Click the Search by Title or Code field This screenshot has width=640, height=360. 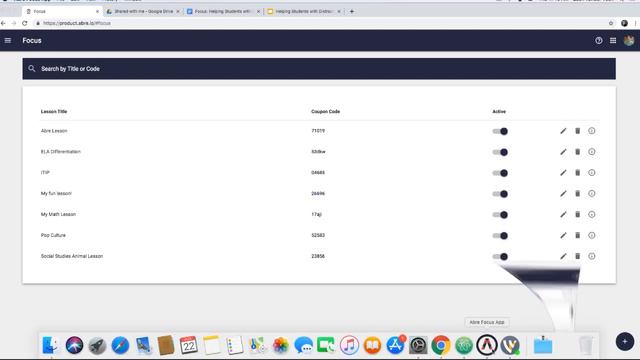pos(319,69)
